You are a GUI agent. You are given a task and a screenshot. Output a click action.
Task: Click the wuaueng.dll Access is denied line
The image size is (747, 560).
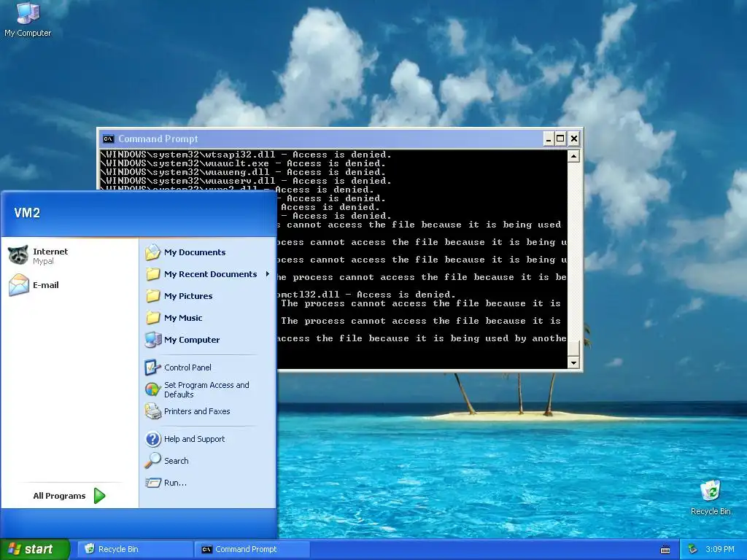point(243,172)
